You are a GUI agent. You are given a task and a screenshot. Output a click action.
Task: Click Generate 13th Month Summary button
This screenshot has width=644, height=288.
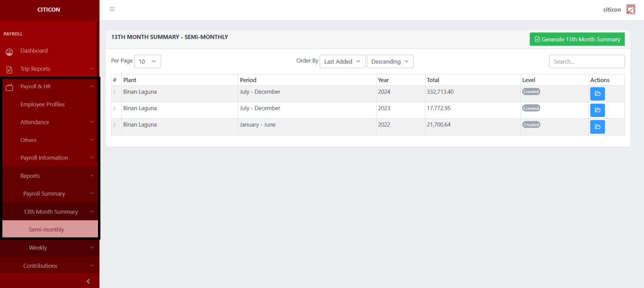(x=577, y=39)
